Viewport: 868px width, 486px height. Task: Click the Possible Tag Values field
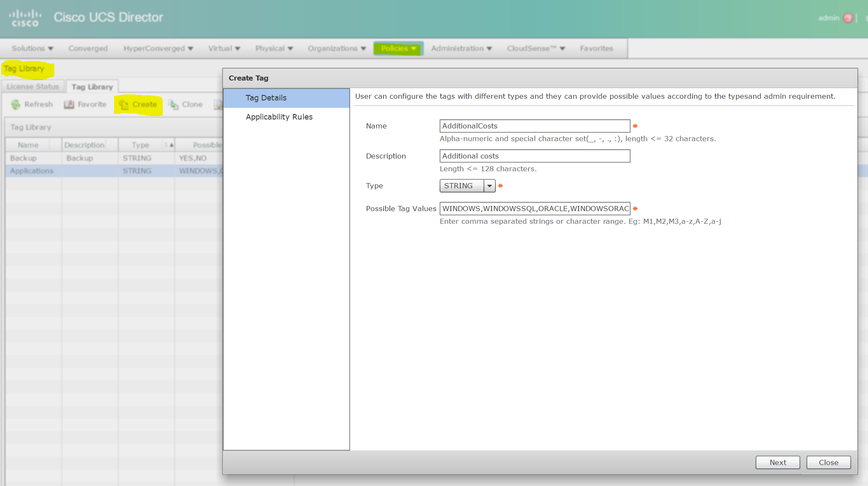click(x=534, y=208)
